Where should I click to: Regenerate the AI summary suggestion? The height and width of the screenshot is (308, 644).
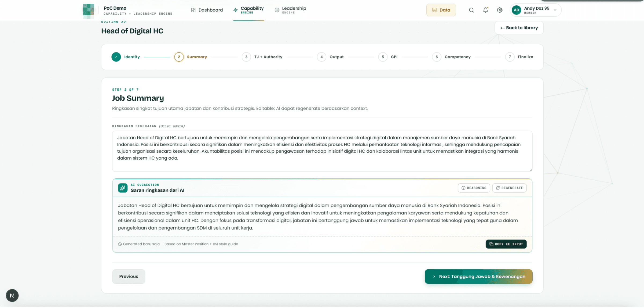[509, 188]
